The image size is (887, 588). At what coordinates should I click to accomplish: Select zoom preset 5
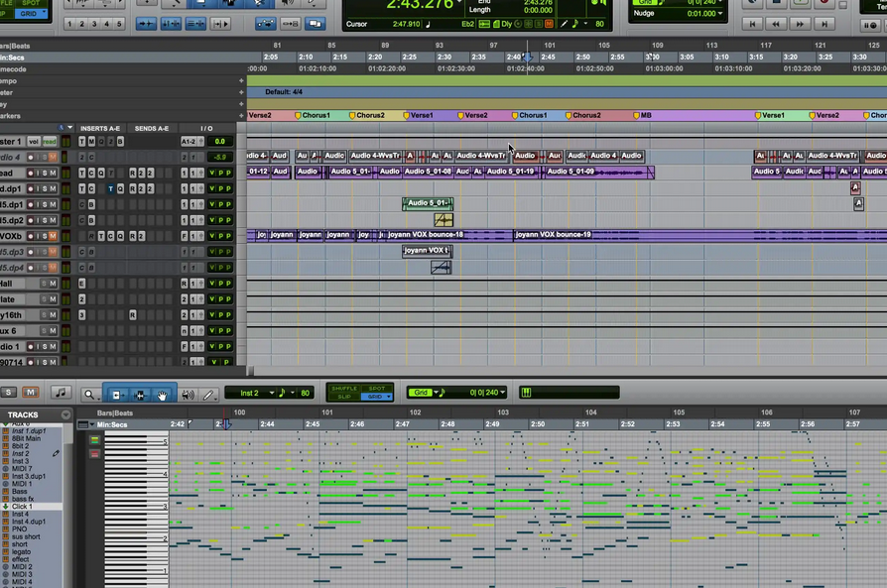click(x=119, y=24)
